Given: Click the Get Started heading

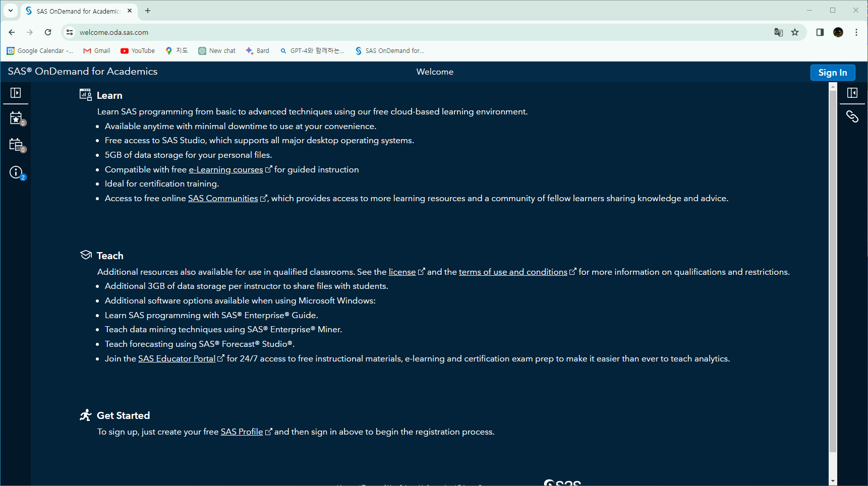Looking at the screenshot, I should tap(123, 415).
